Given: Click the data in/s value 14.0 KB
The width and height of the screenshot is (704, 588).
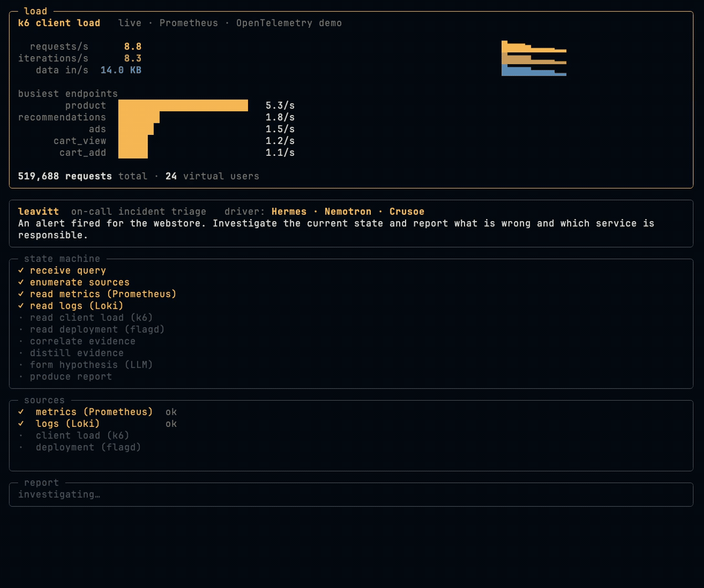Looking at the screenshot, I should pos(121,70).
